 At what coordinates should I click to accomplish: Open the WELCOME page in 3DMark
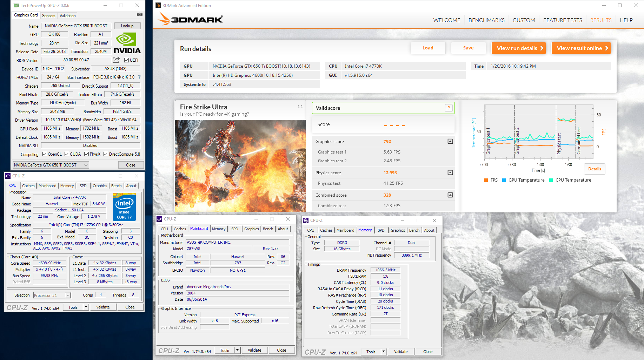tap(447, 20)
